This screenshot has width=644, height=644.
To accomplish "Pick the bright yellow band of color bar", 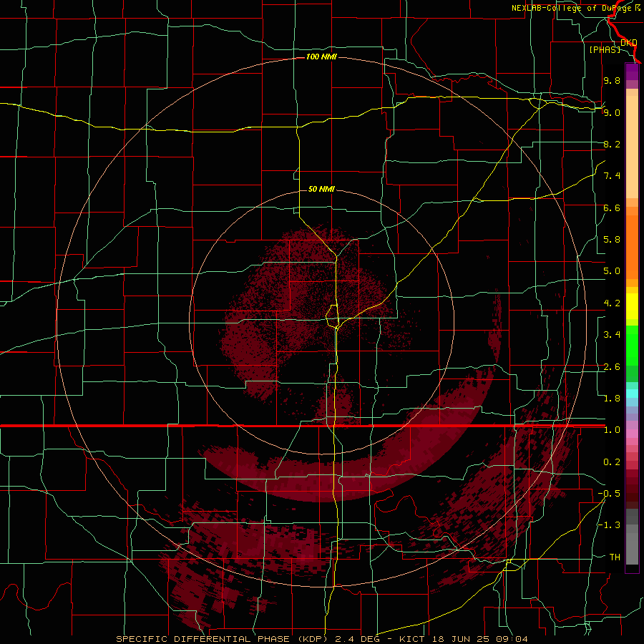I will [x=632, y=306].
